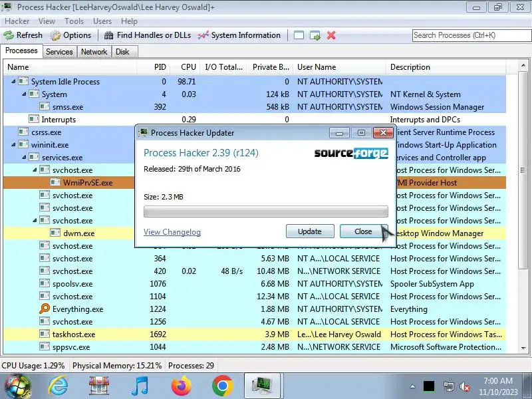The height and width of the screenshot is (399, 532).
Task: Click the smss.exe process icon
Action: click(45, 106)
